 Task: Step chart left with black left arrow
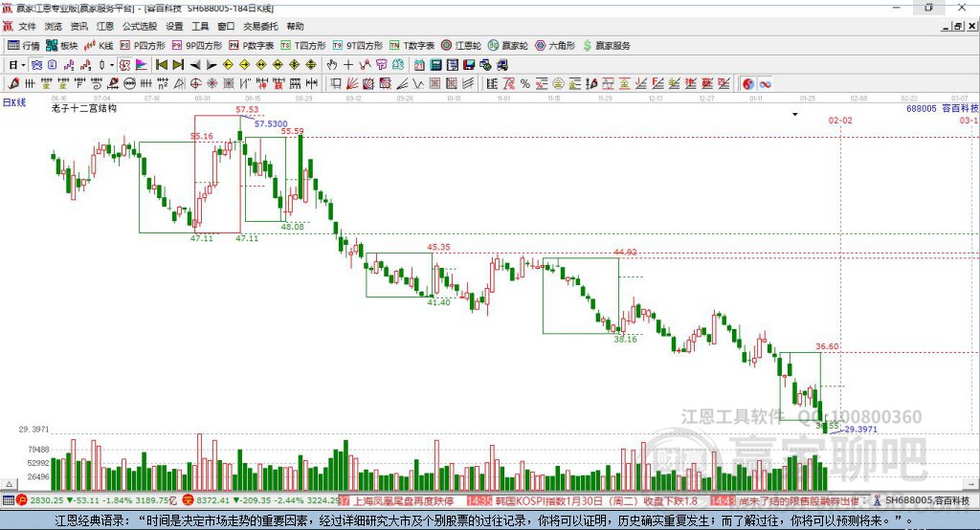(x=195, y=64)
